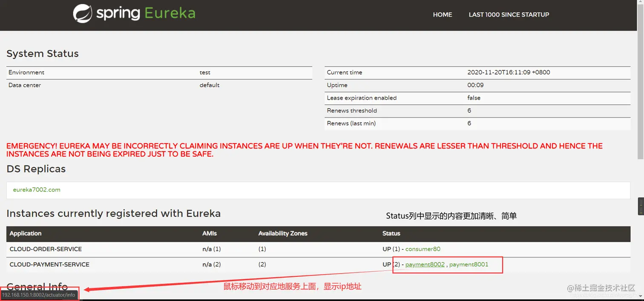
Task: Open the consumer80 instance link
Action: [423, 249]
